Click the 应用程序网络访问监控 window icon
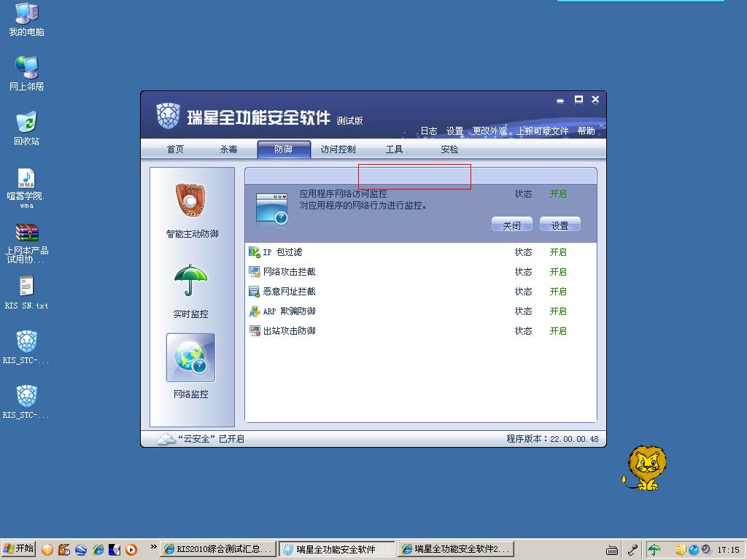 271,209
